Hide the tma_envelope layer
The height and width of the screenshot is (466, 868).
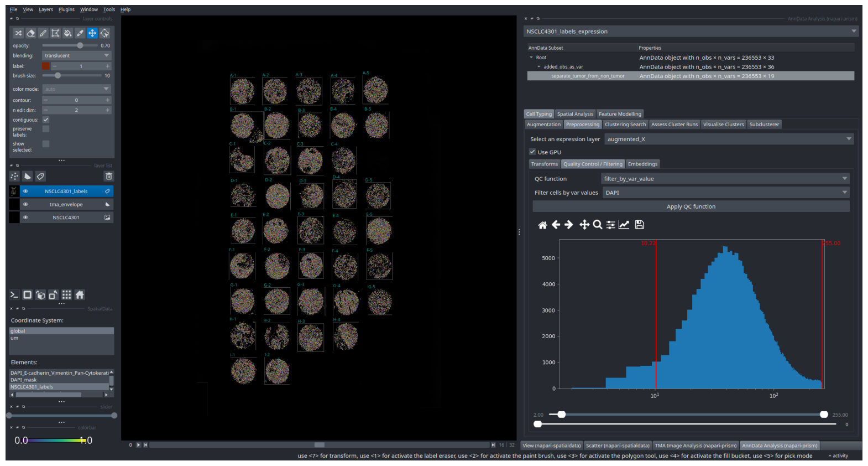coord(25,204)
